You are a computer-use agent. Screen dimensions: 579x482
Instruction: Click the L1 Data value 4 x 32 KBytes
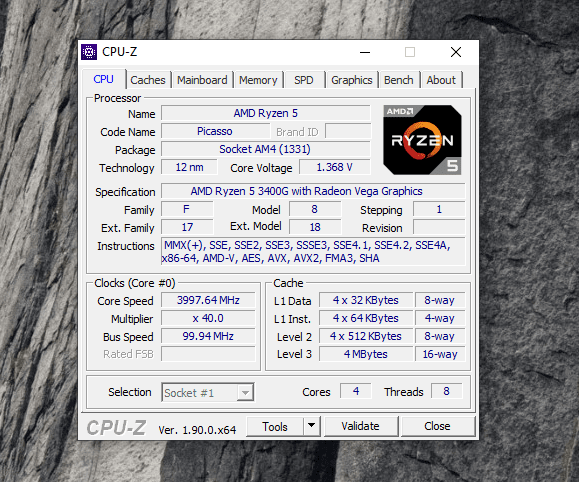coord(366,300)
